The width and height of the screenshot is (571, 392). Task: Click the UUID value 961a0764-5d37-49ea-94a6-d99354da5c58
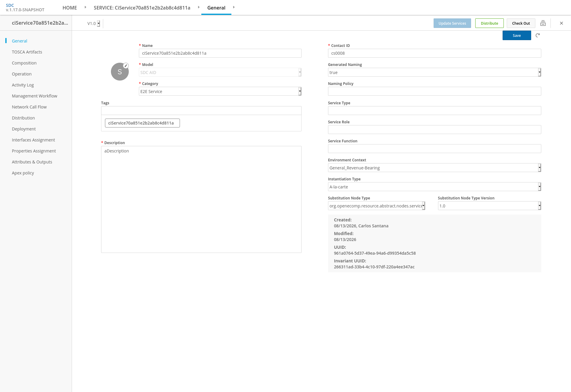(375, 253)
